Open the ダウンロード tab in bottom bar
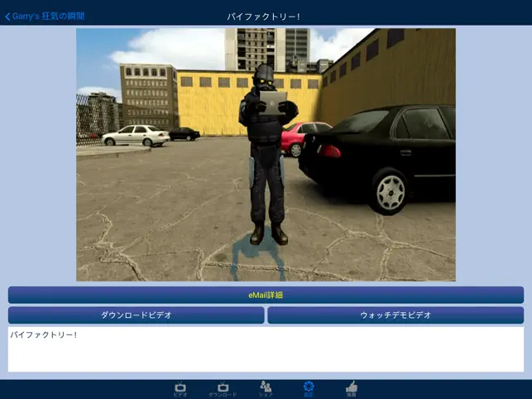Image resolution: width=532 pixels, height=399 pixels. 223,389
